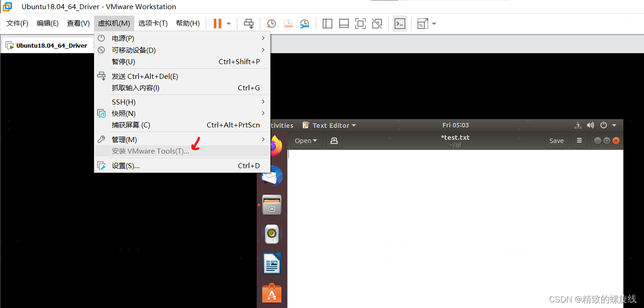
Task: Choose 抓取输入内容(I) from the menu
Action: pyautogui.click(x=182, y=88)
